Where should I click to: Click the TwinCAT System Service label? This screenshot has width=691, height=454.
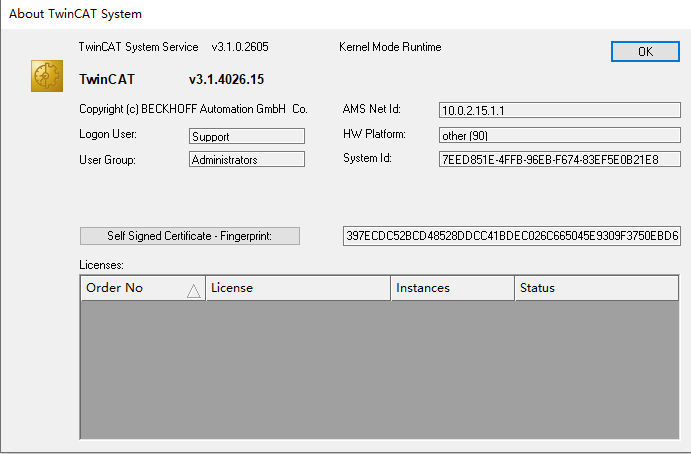tap(138, 47)
